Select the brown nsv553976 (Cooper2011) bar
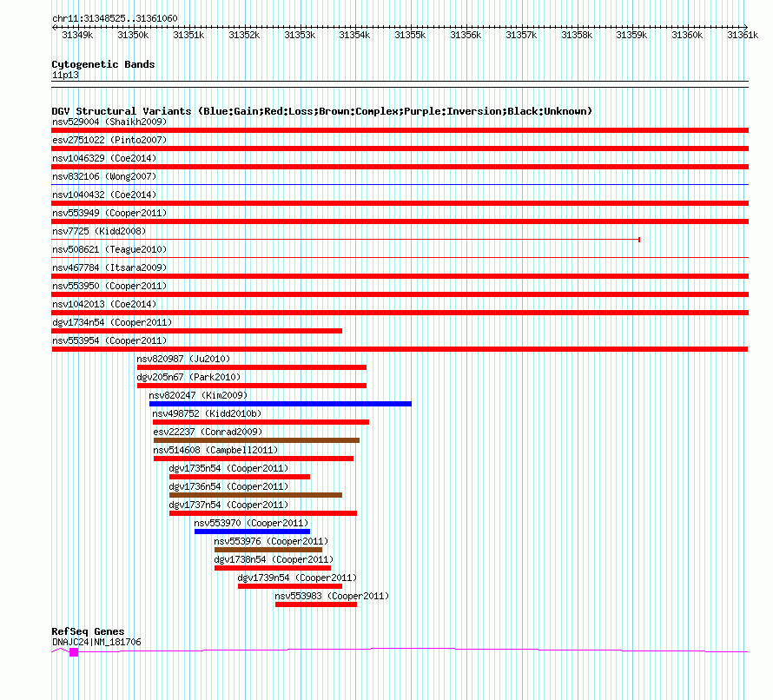This screenshot has height=700, width=773. point(268,550)
